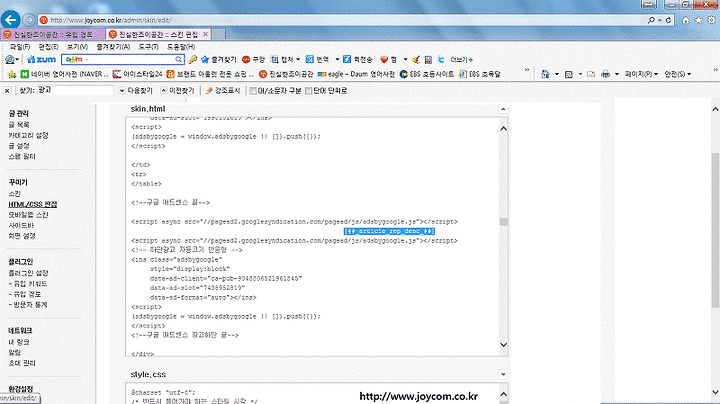720x404 pixels.
Task: Open the printer dropdown arrow in command bar
Action: pos(617,74)
